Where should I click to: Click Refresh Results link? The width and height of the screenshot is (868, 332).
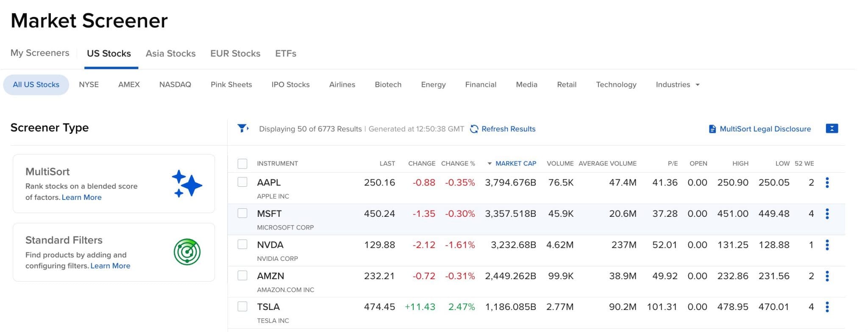(508, 129)
